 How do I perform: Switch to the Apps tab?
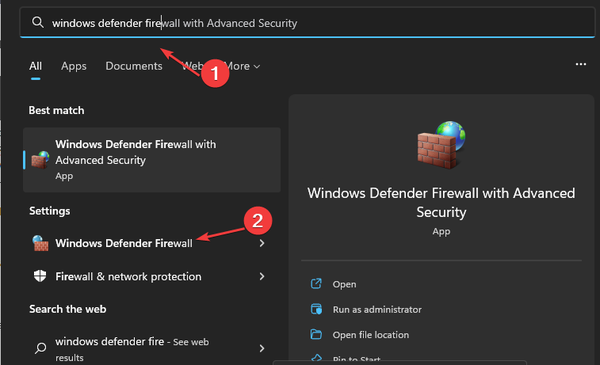pos(73,66)
